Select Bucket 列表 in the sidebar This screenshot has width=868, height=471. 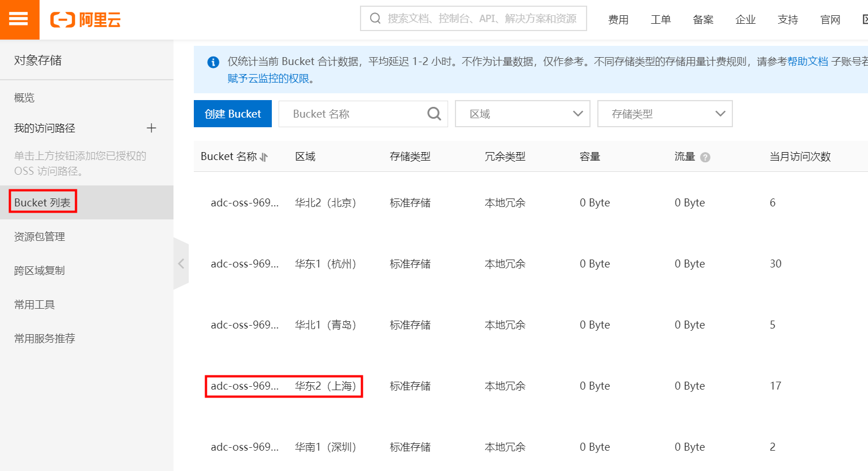pos(42,202)
